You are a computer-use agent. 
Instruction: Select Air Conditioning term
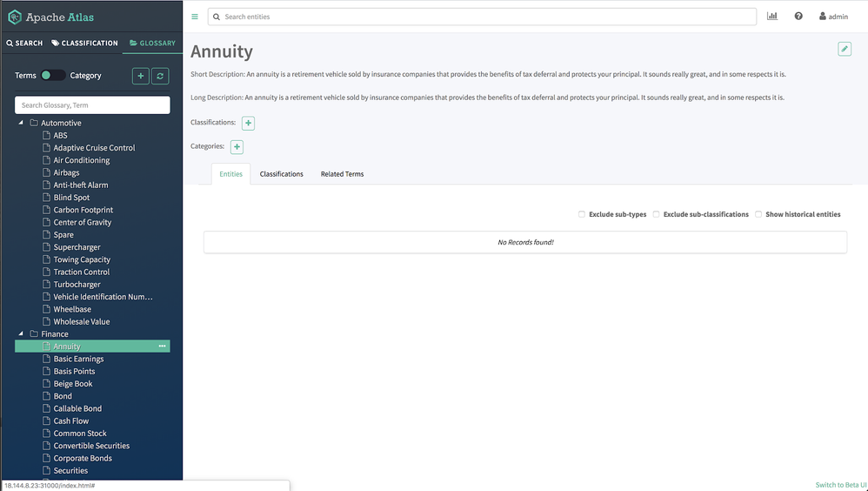pyautogui.click(x=82, y=160)
